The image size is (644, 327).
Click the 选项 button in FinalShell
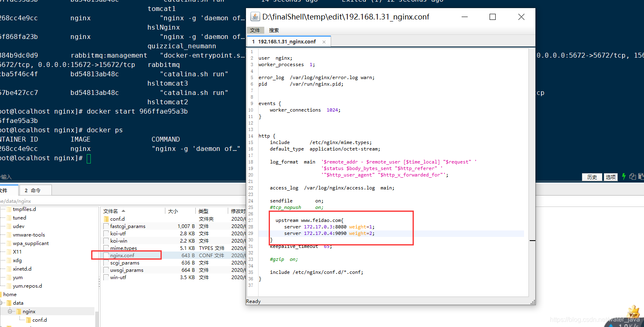tap(611, 177)
